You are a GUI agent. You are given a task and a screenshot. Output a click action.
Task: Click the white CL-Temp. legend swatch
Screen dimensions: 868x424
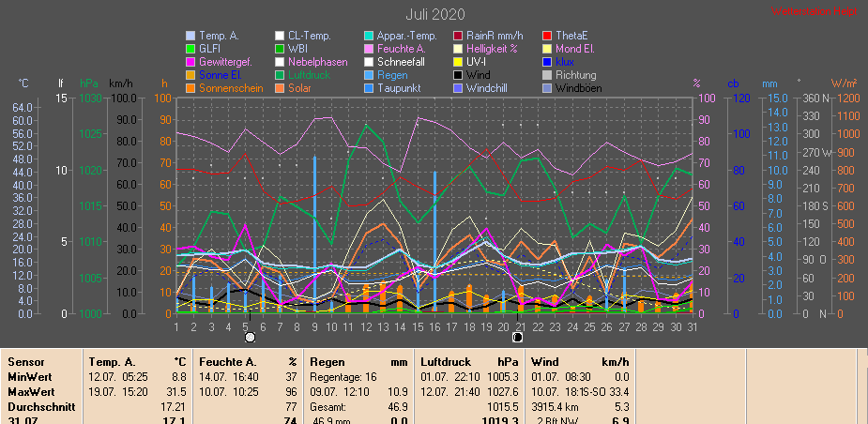pos(280,36)
